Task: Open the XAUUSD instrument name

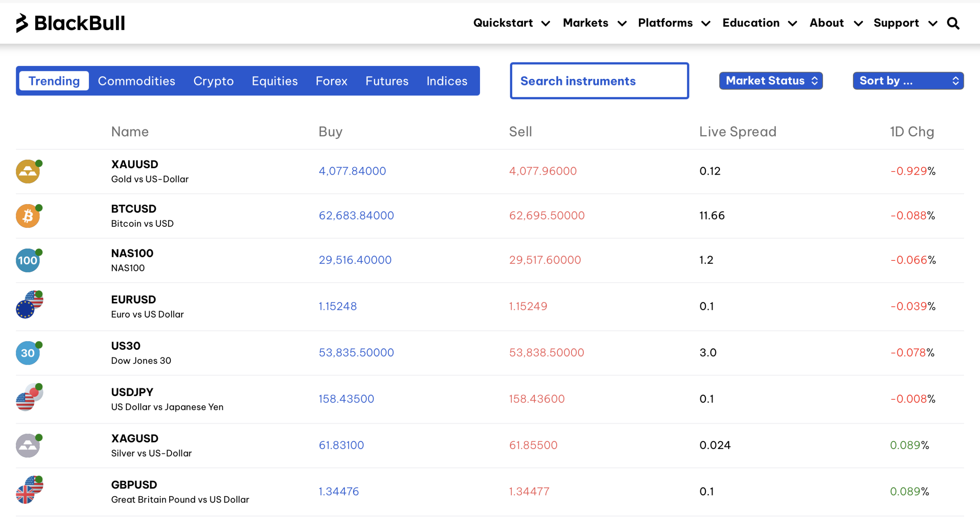Action: point(134,164)
